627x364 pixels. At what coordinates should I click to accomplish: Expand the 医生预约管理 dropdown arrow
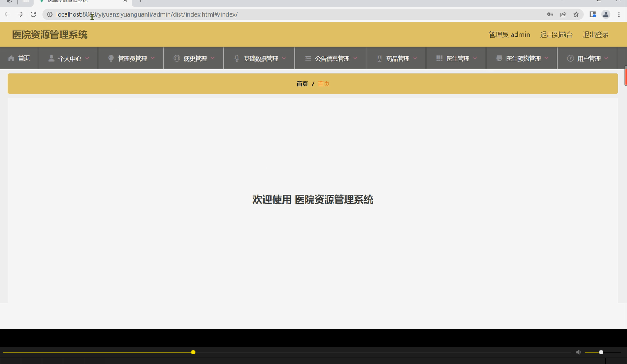tap(546, 58)
